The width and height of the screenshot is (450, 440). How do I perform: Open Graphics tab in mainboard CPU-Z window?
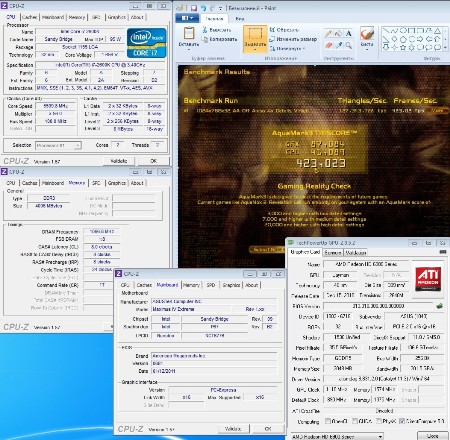(x=231, y=285)
